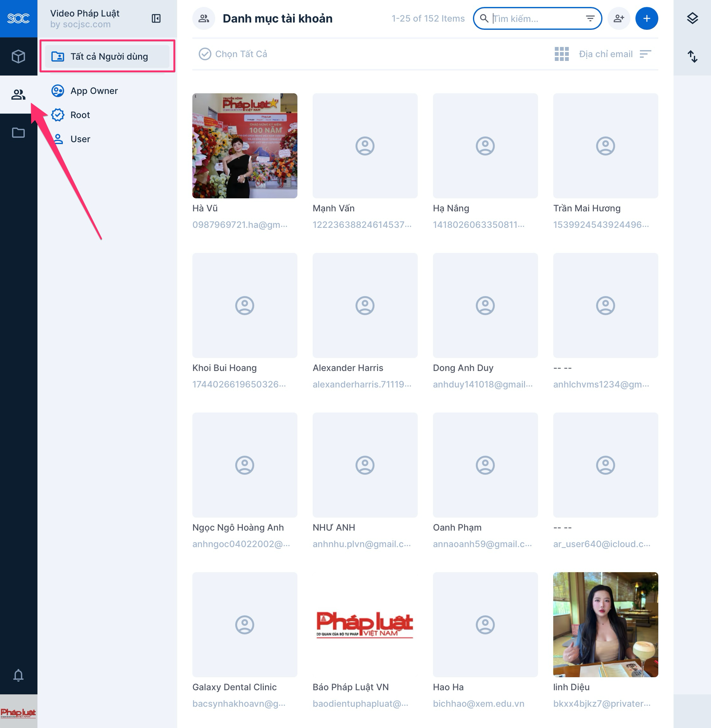711x728 pixels.
Task: Open Hà Vũ account thumbnail
Action: (245, 146)
